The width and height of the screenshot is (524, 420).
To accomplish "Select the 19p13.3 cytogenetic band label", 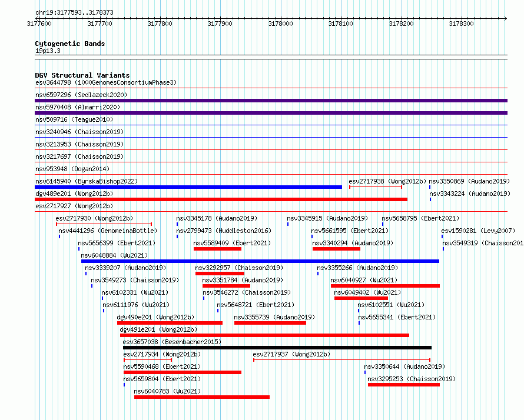I will pos(47,51).
